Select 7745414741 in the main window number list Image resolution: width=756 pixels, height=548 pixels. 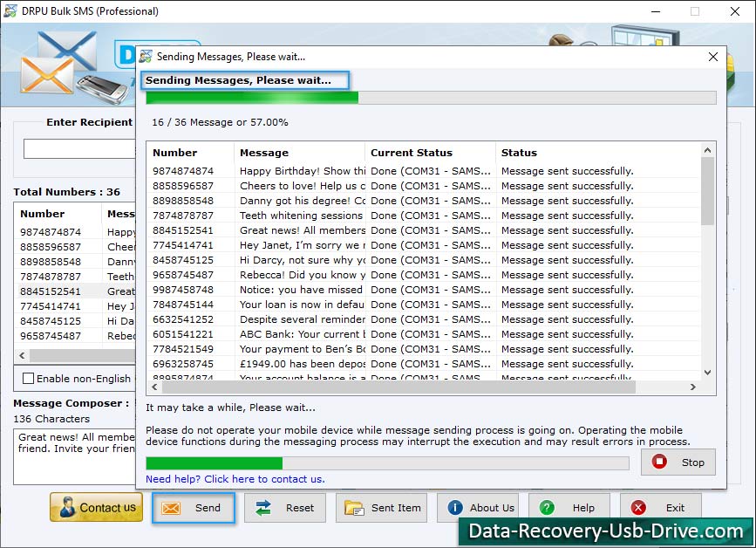pos(51,306)
